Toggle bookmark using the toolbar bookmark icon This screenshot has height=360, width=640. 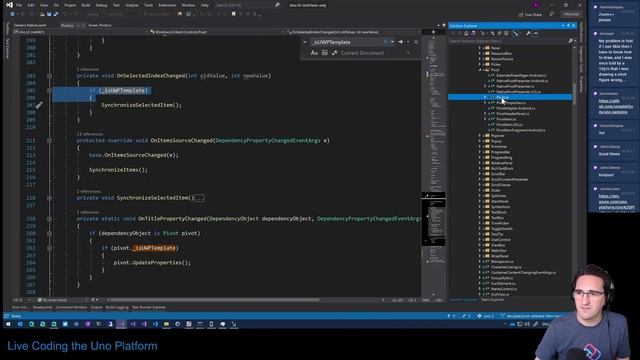pos(233,14)
